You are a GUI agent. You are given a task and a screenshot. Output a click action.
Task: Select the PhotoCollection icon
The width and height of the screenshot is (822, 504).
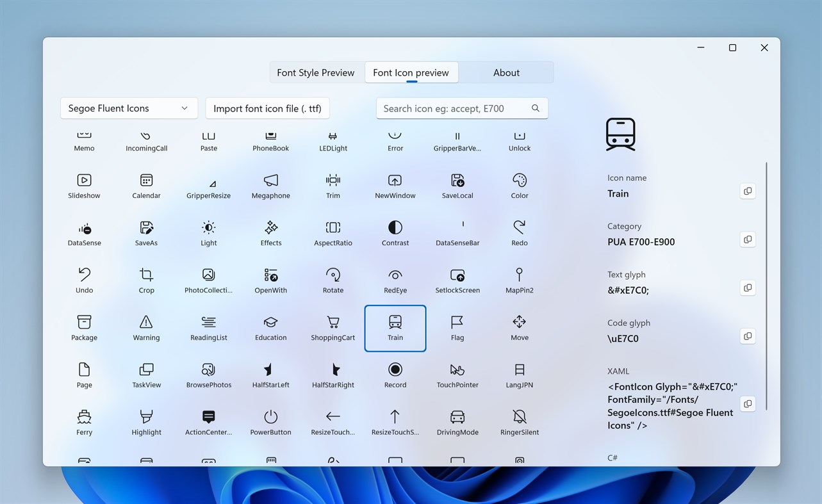(x=208, y=281)
